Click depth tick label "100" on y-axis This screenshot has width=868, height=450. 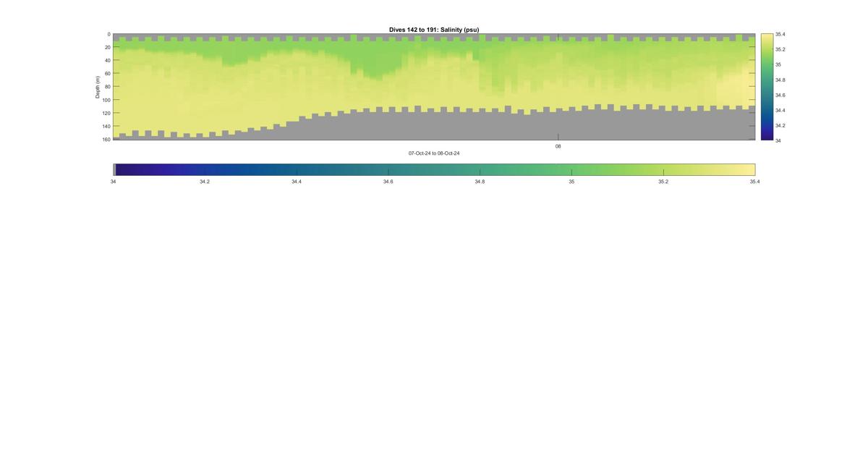[106, 100]
